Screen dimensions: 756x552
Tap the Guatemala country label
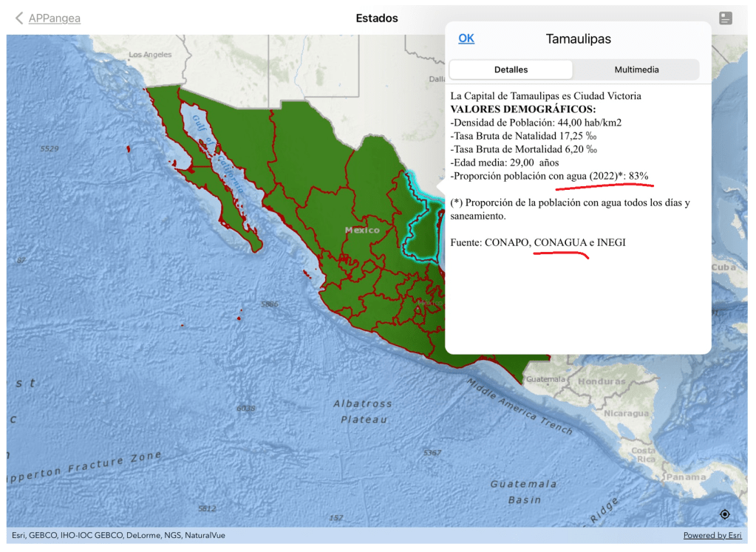tap(545, 379)
